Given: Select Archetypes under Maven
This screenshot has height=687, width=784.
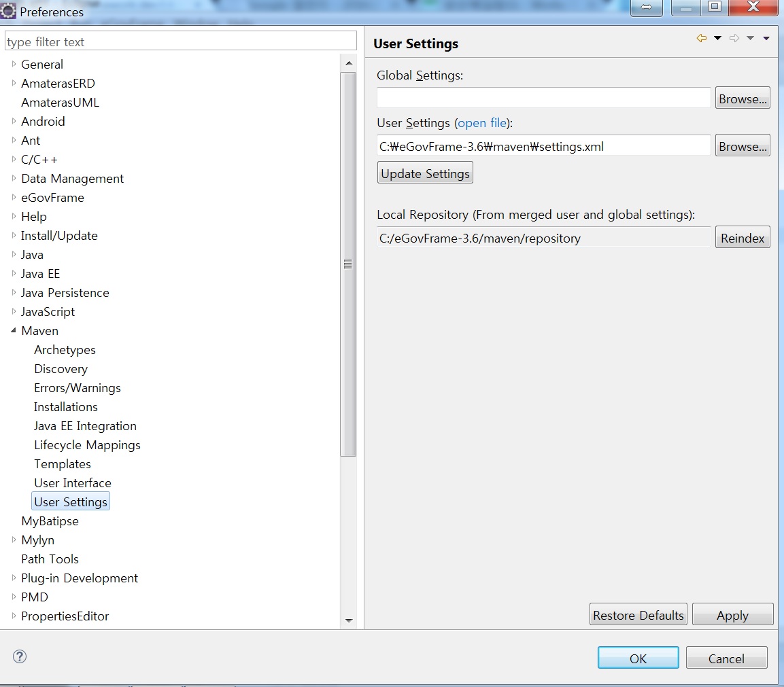Looking at the screenshot, I should pyautogui.click(x=65, y=350).
